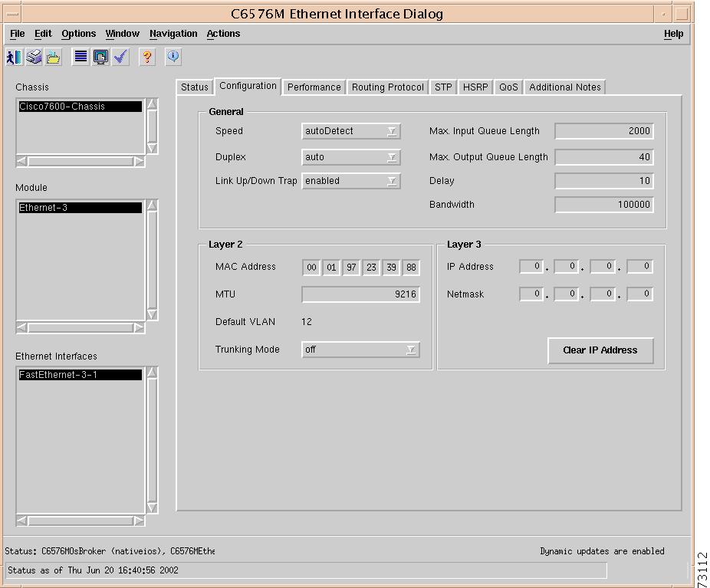710x588 pixels.
Task: Open the Actions menu
Action: [x=223, y=34]
